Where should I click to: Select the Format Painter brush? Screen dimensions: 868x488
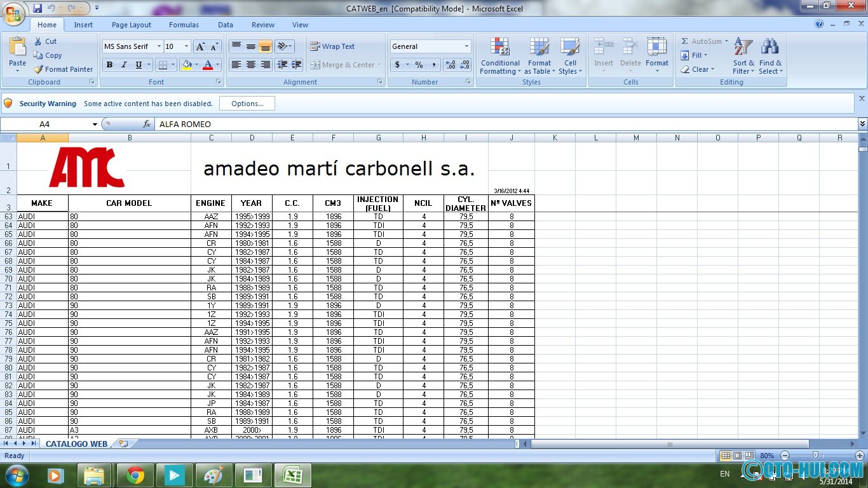click(63, 69)
